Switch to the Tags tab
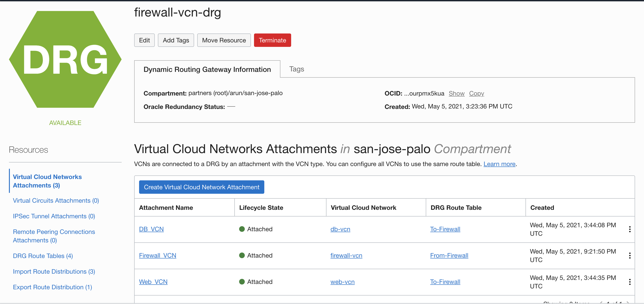The image size is (644, 304). 297,69
